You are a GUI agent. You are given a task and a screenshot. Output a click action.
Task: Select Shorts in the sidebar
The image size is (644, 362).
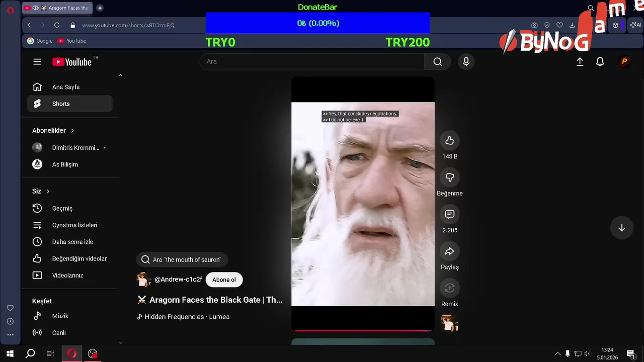[70, 104]
